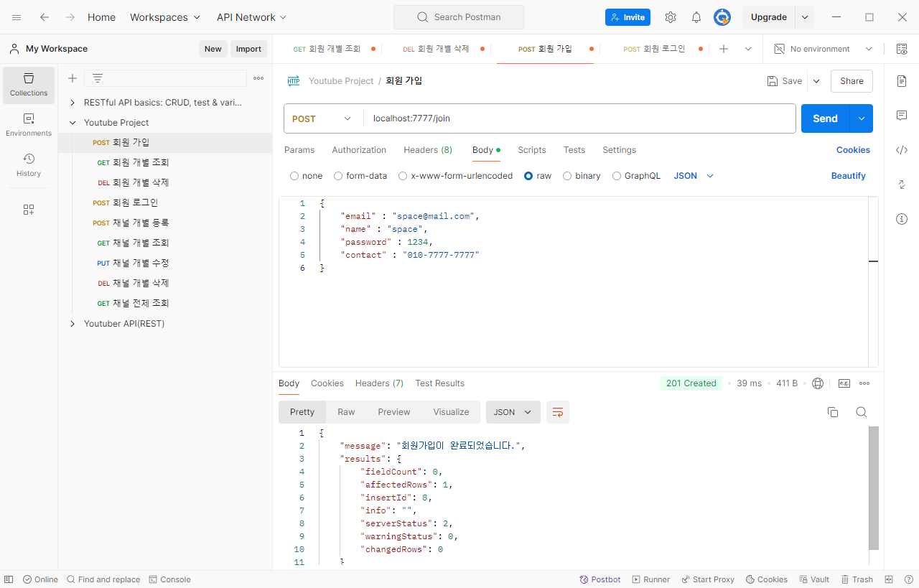Open the raw body JSON type dropdown

pyautogui.click(x=694, y=176)
